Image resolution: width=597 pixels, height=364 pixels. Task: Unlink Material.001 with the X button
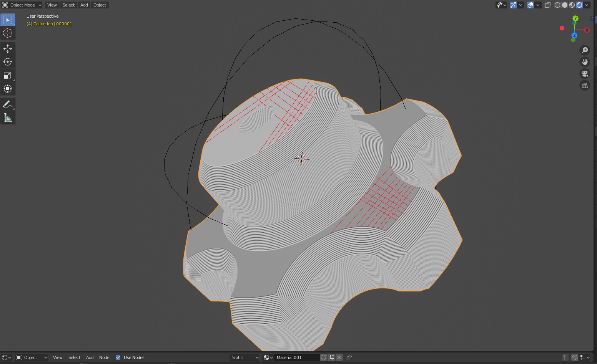pyautogui.click(x=339, y=357)
